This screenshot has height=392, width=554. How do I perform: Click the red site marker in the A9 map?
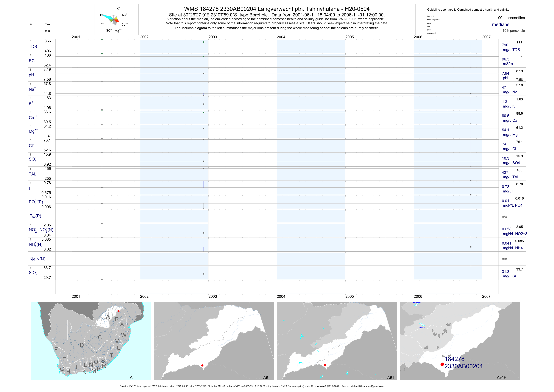tap(202, 365)
